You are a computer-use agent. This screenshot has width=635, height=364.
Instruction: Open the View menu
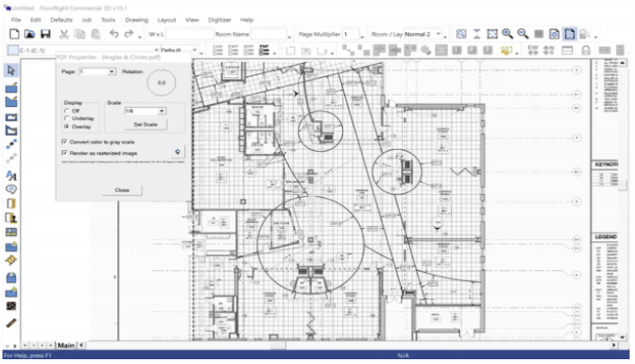tap(192, 20)
